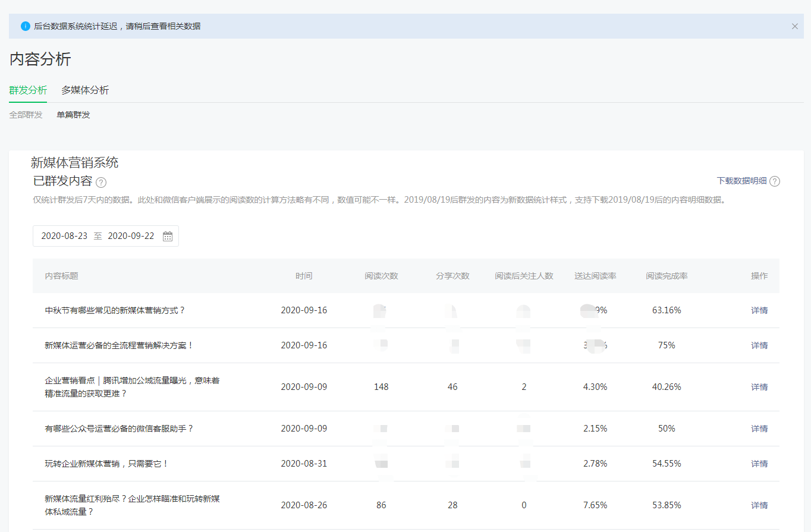Click the 阅读次数 column header
Viewport: 811px width, 532px height.
[x=381, y=276]
